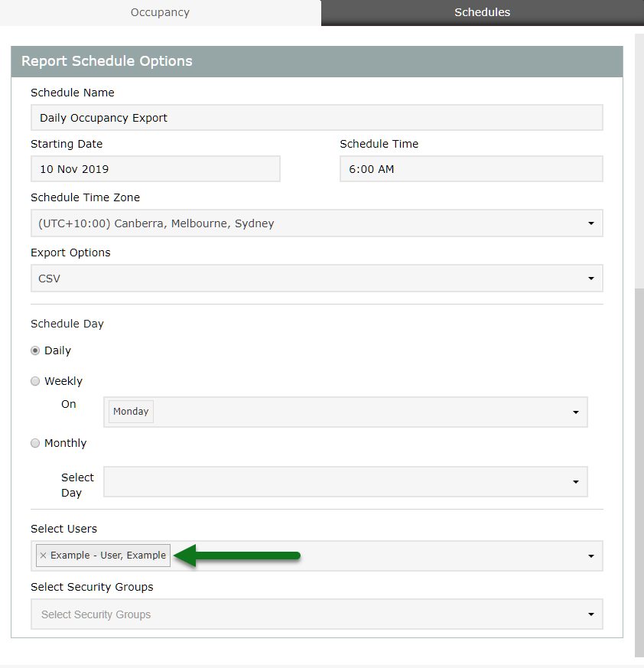Open the Export Options CSV dropdown
The image size is (644, 668).
coord(317,279)
